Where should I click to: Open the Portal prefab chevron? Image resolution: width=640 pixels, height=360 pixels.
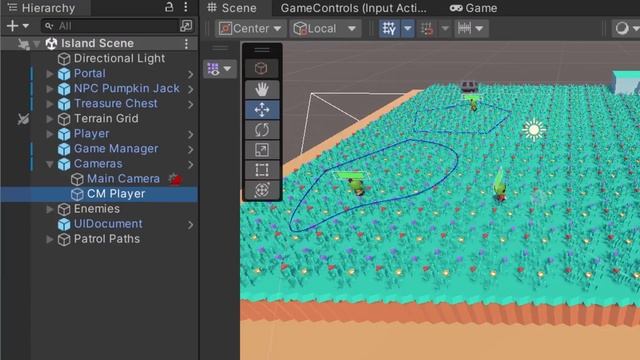(x=190, y=74)
